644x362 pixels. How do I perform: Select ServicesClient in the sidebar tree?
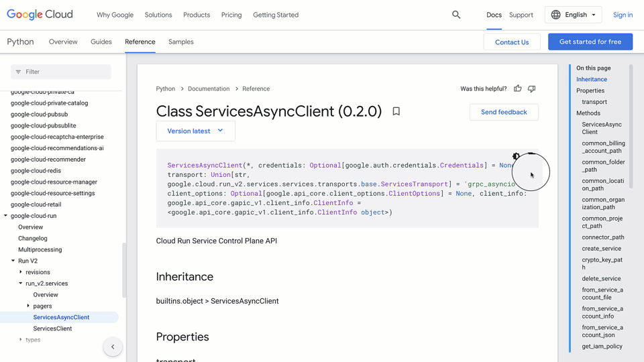coord(52,328)
